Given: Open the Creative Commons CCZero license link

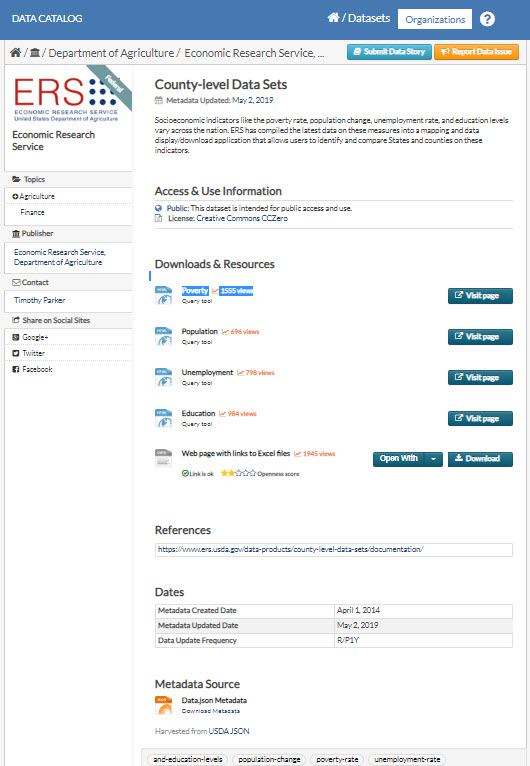Looking at the screenshot, I should [x=242, y=218].
